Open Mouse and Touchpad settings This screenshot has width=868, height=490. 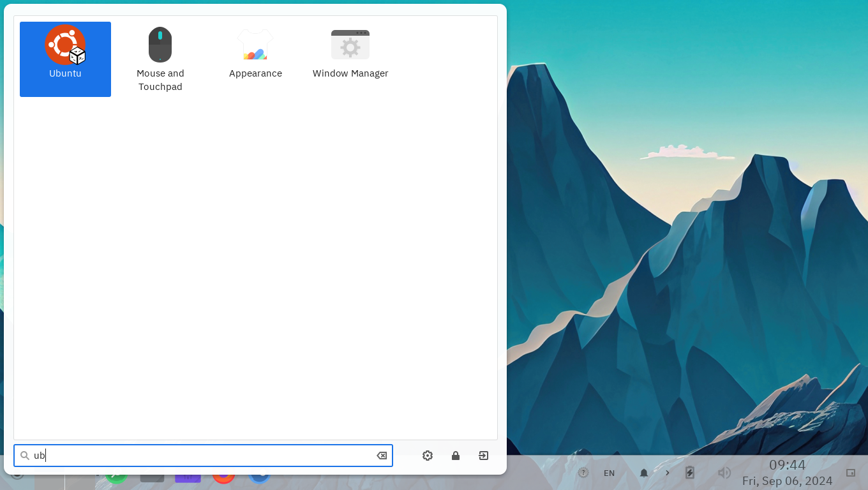160,59
